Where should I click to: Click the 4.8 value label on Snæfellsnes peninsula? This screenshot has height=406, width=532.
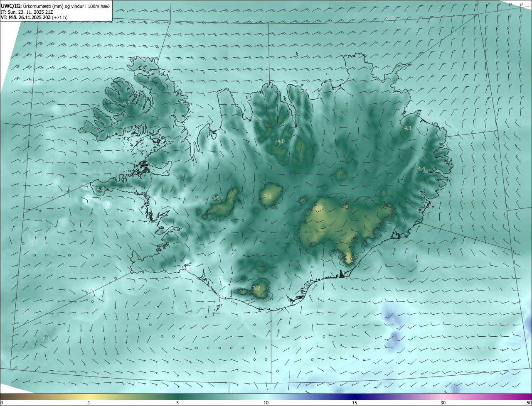(101, 189)
